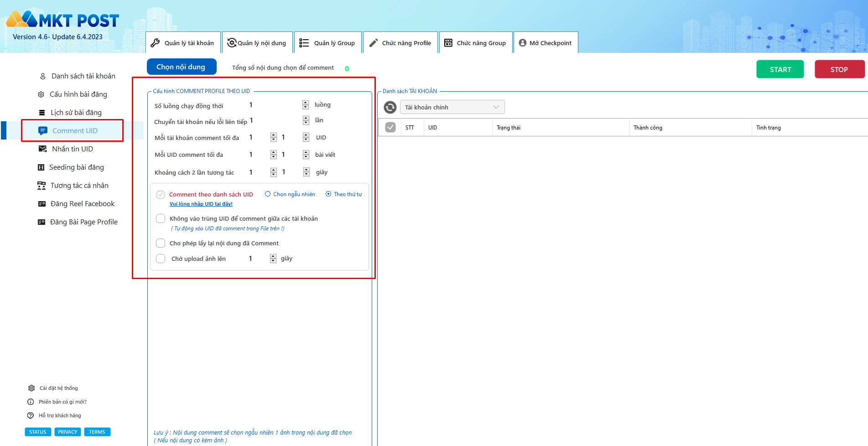Open the Tài khoản chính dropdown
Screen dimensions: 868x446
point(452,107)
